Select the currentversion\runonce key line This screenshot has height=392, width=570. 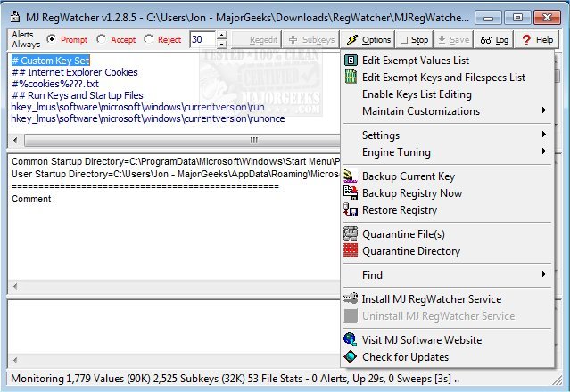pyautogui.click(x=148, y=118)
